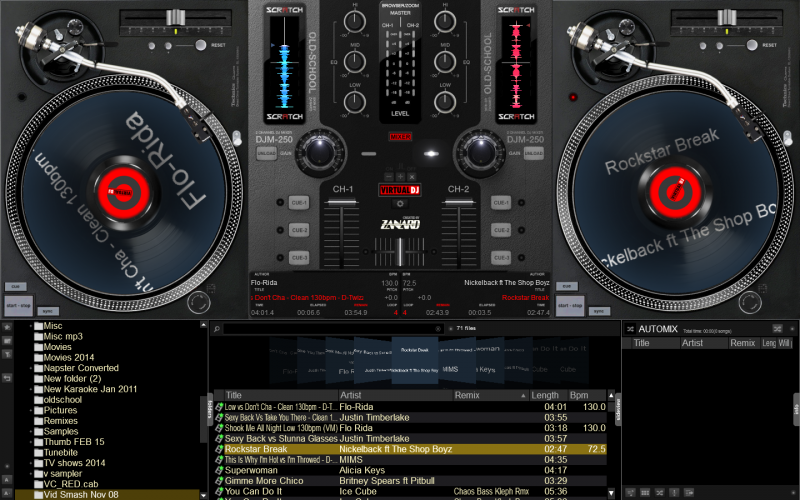The height and width of the screenshot is (500, 800).
Task: Expand the New Karaoke Jan 2011 folder
Action: tap(31, 389)
